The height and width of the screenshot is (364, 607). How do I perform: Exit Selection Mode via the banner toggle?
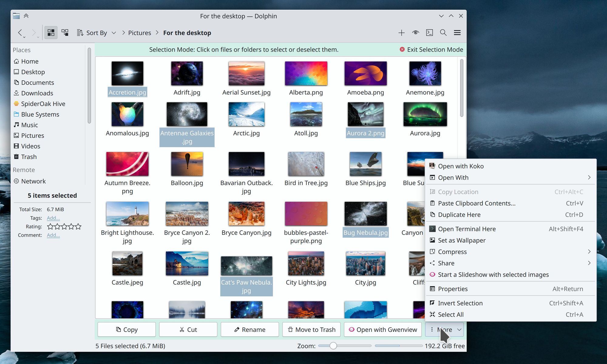coord(431,49)
